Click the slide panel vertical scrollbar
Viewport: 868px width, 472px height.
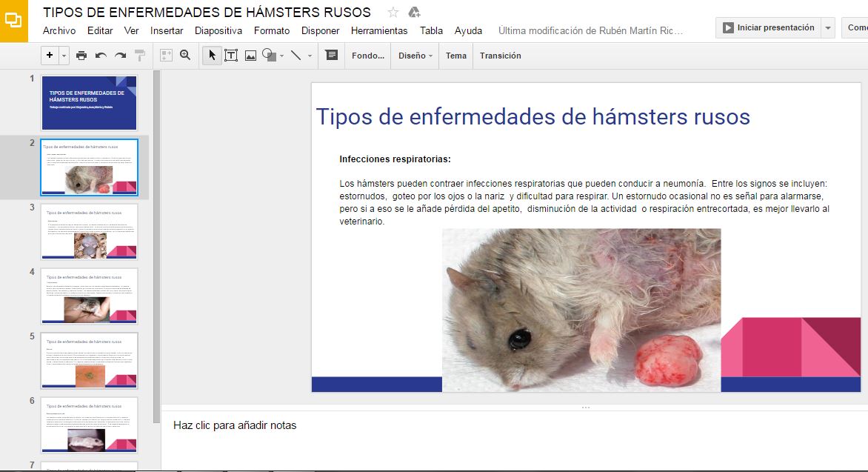[x=157, y=247]
